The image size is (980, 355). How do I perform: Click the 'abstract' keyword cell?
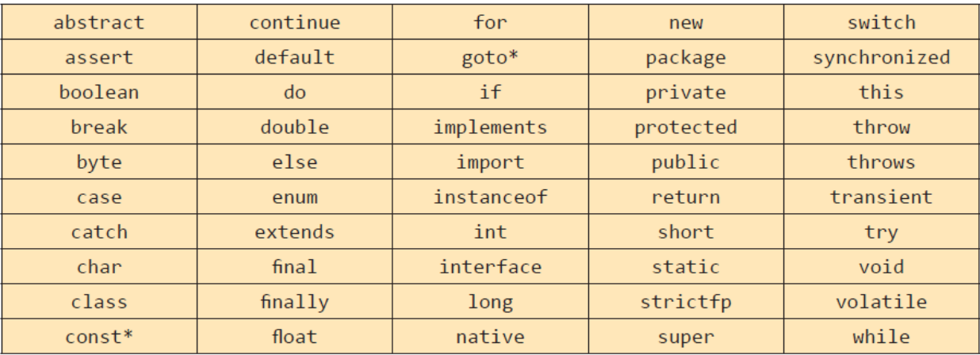[x=99, y=22]
